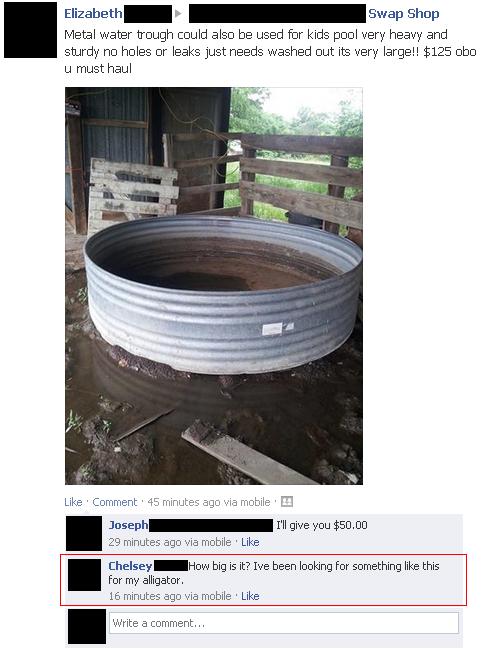The width and height of the screenshot is (482, 661).
Task: Click the Write a comment field
Action: tap(284, 623)
